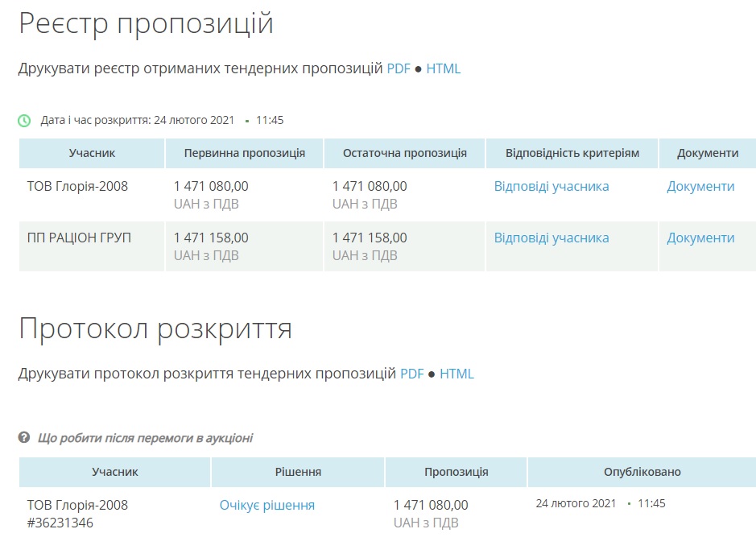Click the Протокол розкриття heading
The image size is (756, 558).
coord(155,329)
